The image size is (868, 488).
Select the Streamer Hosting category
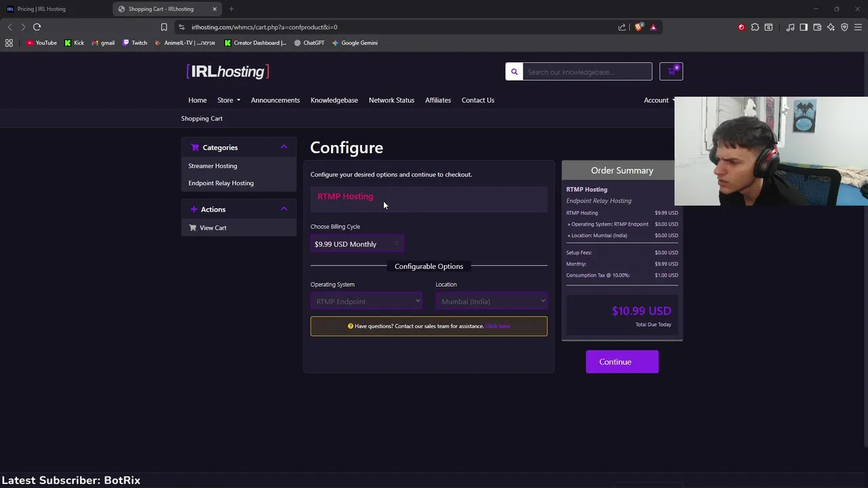[213, 166]
